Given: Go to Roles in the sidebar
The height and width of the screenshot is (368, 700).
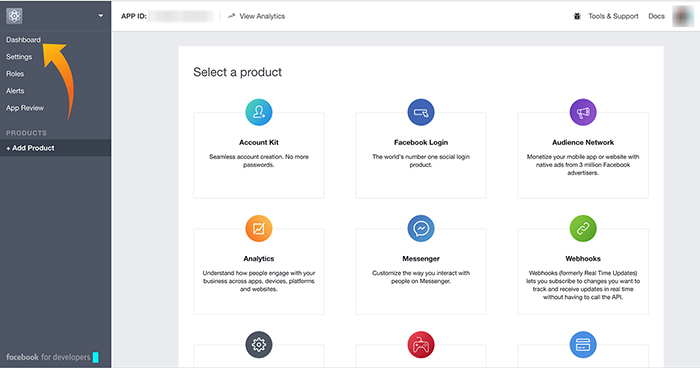Looking at the screenshot, I should coord(15,74).
